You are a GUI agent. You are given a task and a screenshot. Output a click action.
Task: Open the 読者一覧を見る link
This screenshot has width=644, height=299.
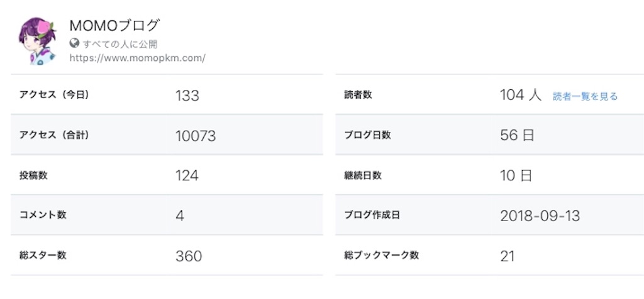click(585, 96)
